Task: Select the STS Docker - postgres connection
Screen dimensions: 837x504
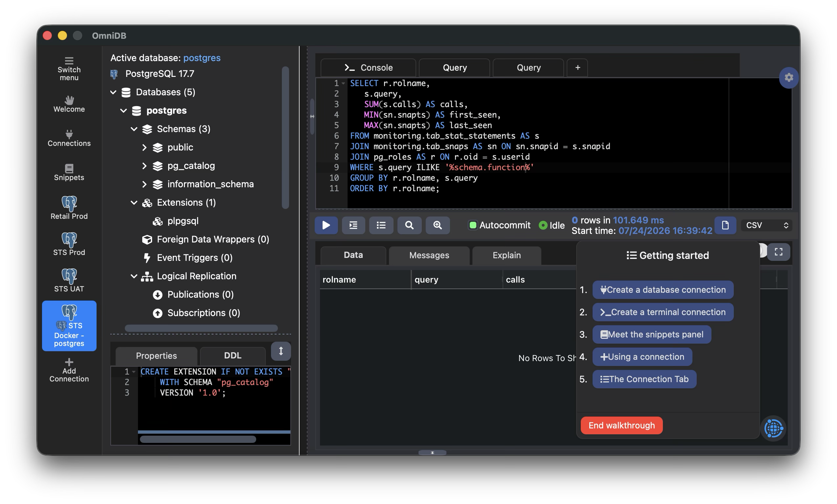Action: tap(69, 325)
